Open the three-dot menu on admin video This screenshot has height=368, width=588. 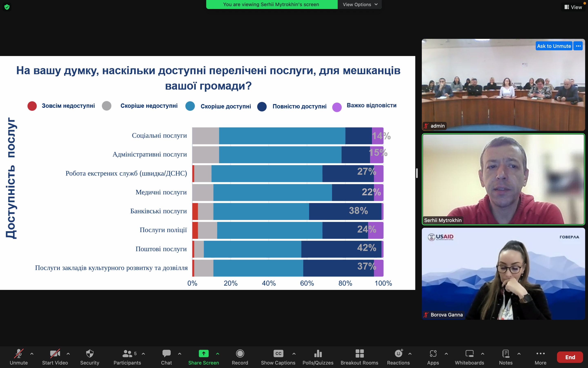578,46
